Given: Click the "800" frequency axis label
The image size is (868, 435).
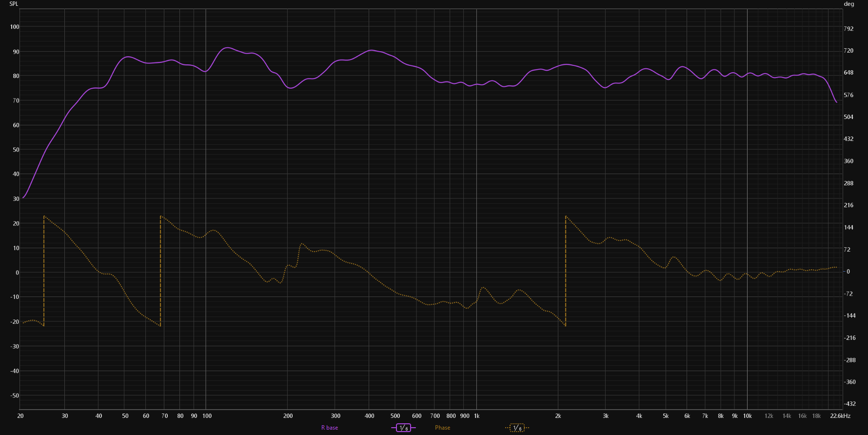Looking at the screenshot, I should coord(451,416).
